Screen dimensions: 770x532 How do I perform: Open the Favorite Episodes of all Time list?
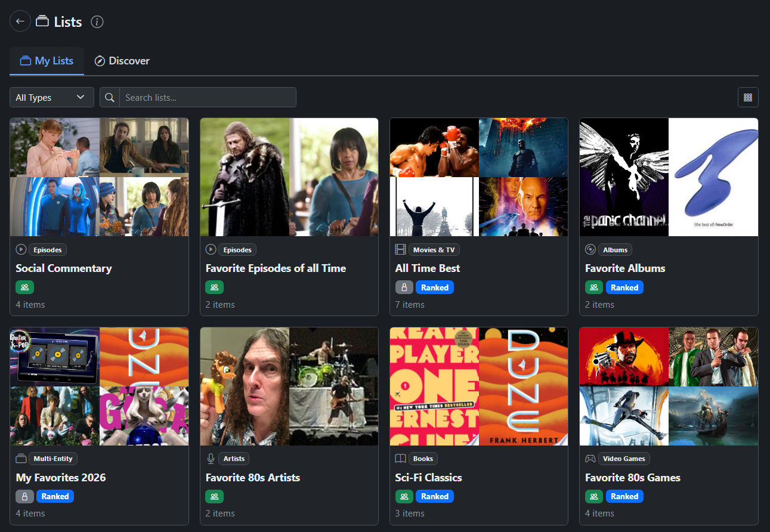click(276, 268)
